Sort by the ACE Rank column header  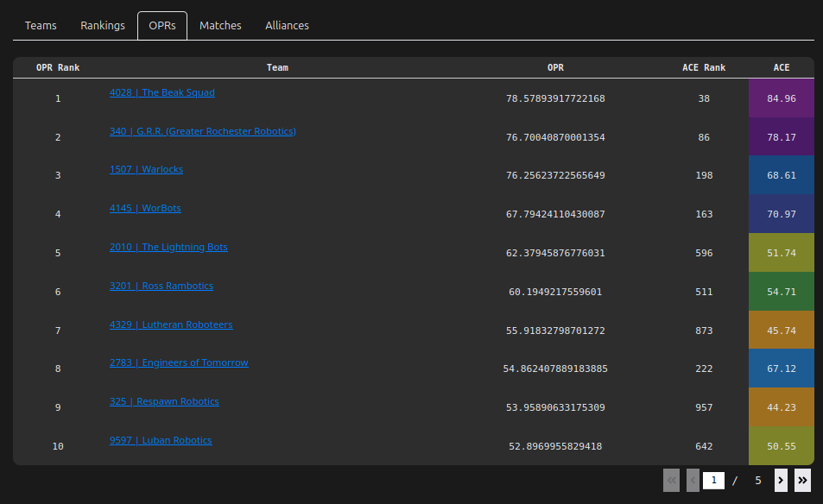[703, 67]
